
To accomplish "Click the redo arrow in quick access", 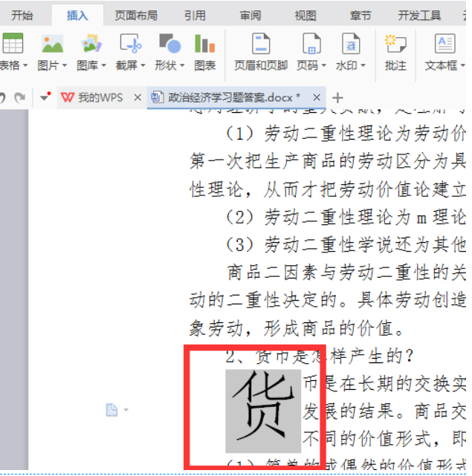I will pyautogui.click(x=20, y=97).
